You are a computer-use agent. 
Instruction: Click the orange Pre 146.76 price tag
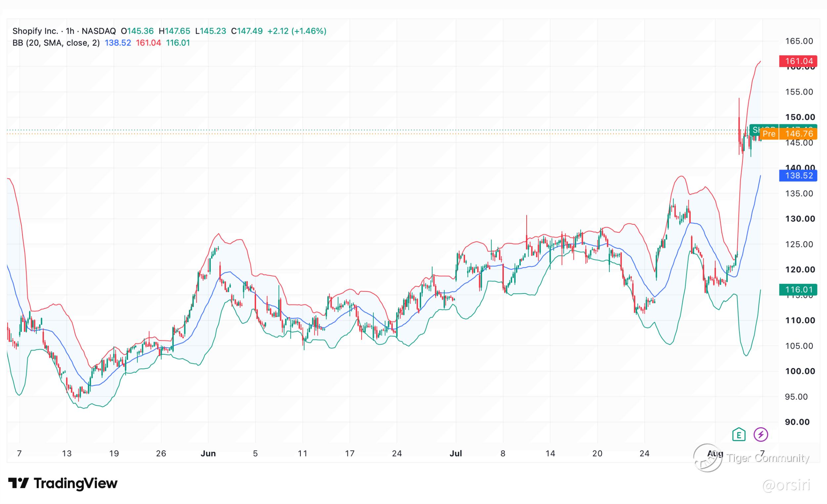click(788, 134)
